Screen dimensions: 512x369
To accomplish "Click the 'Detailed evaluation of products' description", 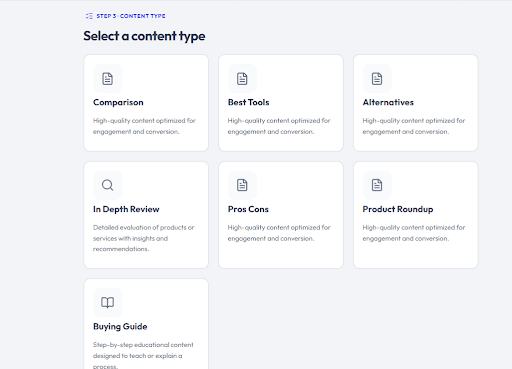I will tap(144, 238).
